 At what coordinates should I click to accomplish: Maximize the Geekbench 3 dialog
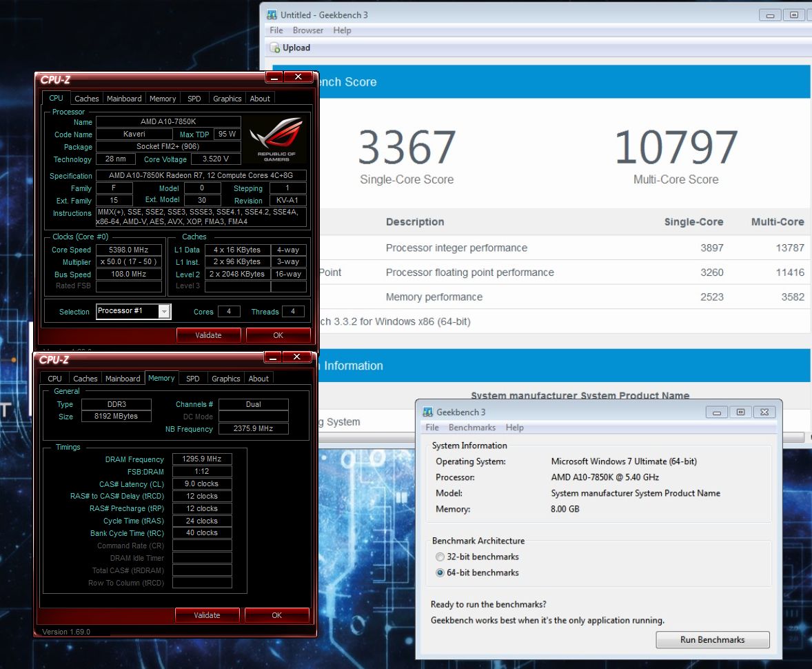[x=740, y=412]
